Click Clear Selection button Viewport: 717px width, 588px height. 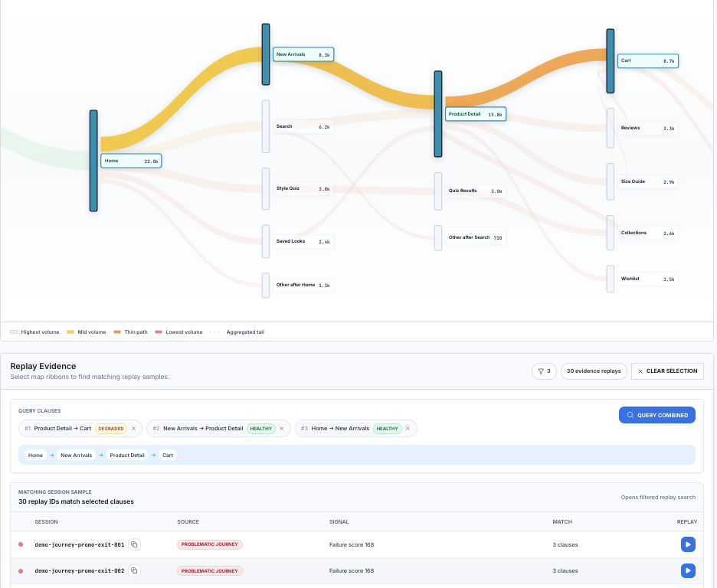pos(667,371)
